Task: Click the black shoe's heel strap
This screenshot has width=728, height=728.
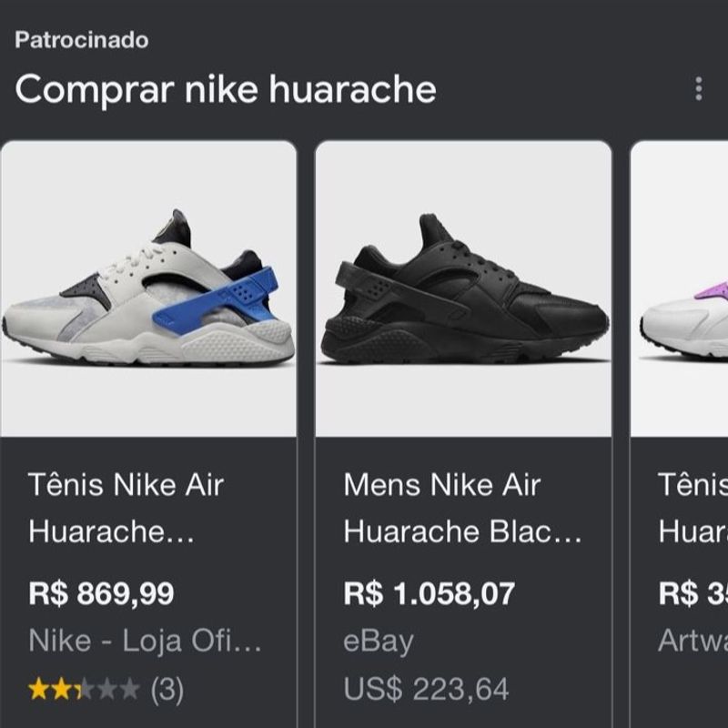Action: click(x=375, y=284)
